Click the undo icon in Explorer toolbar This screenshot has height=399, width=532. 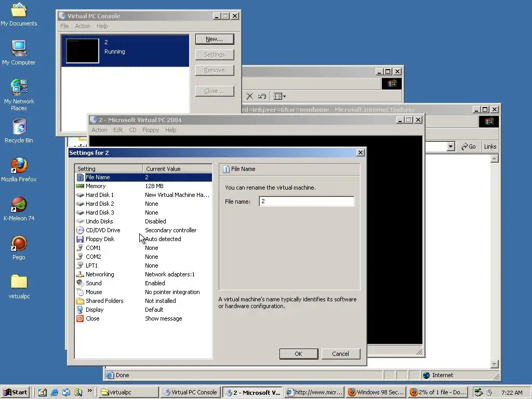point(262,96)
